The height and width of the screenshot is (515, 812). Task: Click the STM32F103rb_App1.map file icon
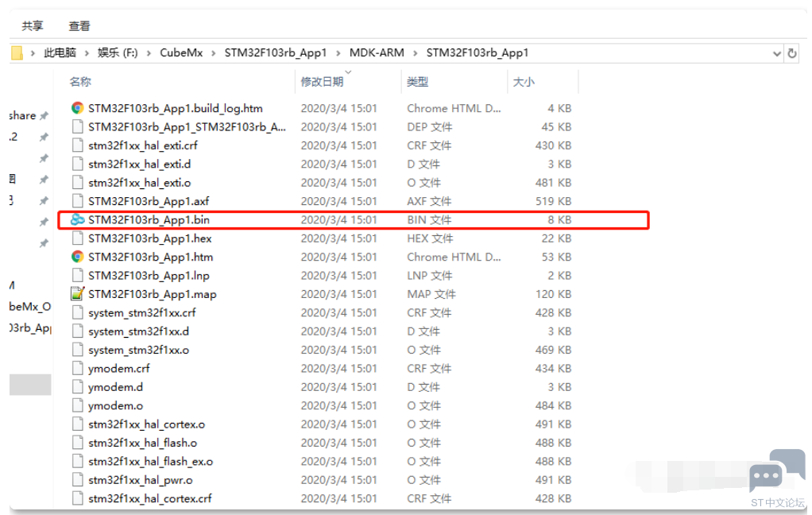tap(77, 294)
